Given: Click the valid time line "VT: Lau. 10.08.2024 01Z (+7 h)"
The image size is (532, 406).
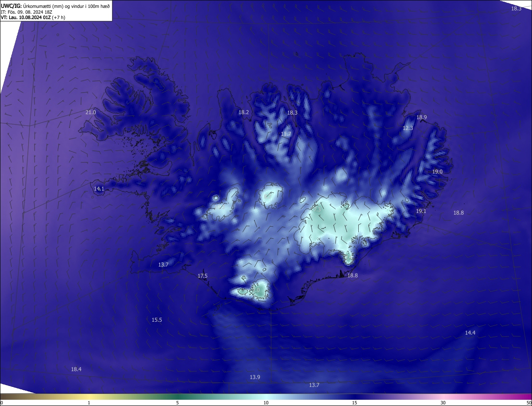Looking at the screenshot, I should point(33,17).
